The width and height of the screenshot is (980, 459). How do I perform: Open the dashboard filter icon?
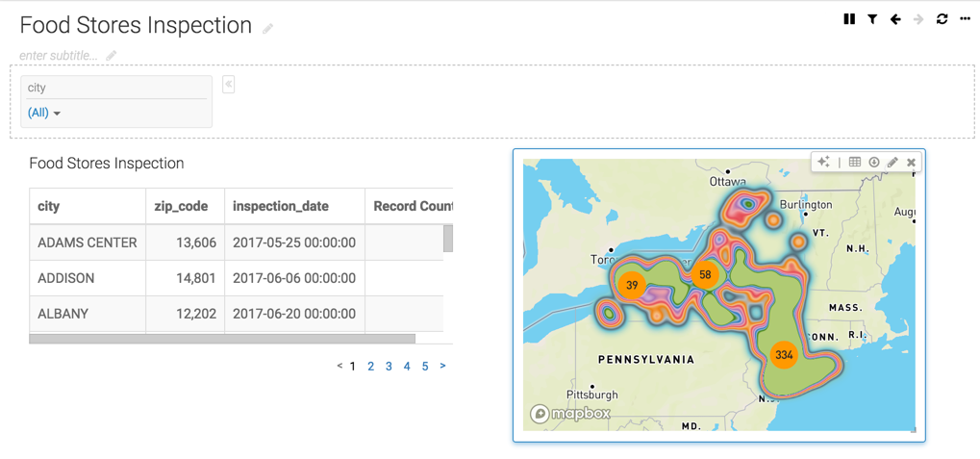pyautogui.click(x=872, y=19)
